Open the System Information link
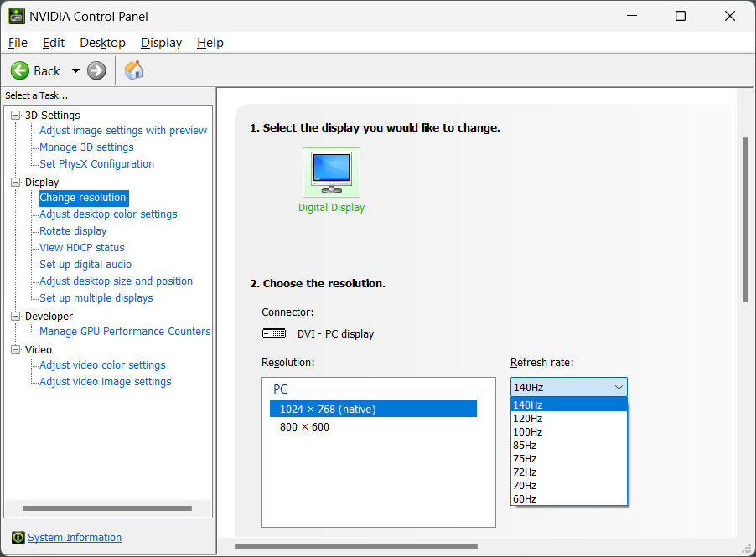756x557 pixels. pyautogui.click(x=75, y=537)
